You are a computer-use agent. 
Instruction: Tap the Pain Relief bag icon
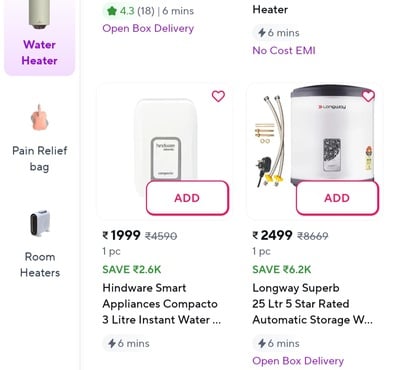tap(39, 118)
